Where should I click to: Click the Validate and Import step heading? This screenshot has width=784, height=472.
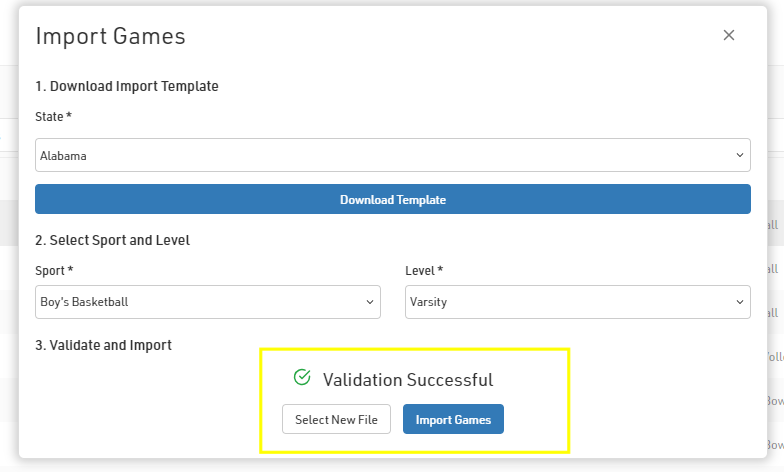[x=103, y=345]
